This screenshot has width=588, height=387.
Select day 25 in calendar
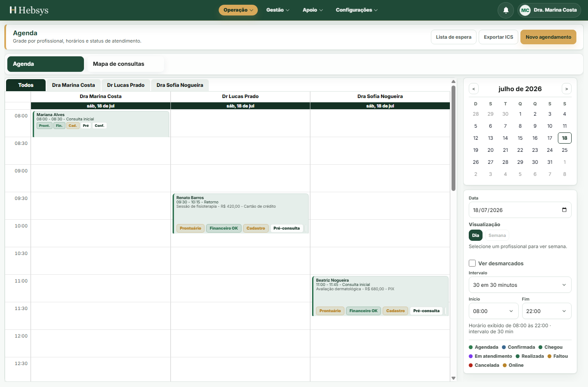pos(564,150)
